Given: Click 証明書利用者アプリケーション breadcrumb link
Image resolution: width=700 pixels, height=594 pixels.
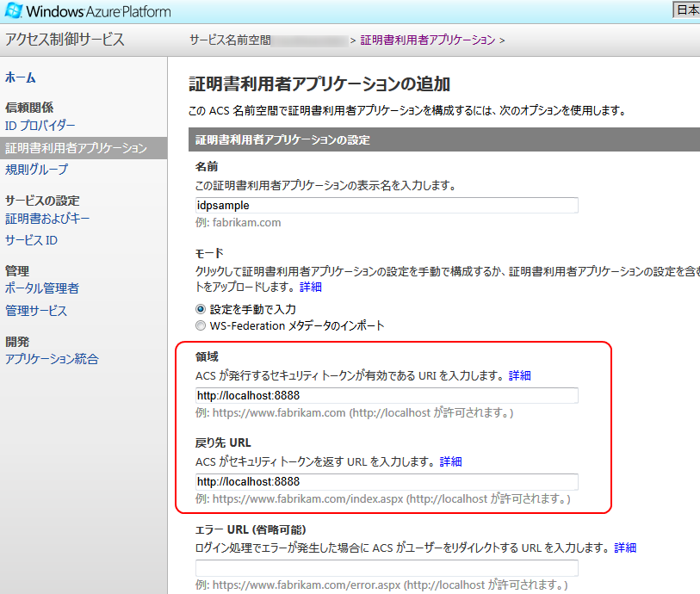Looking at the screenshot, I should point(427,40).
